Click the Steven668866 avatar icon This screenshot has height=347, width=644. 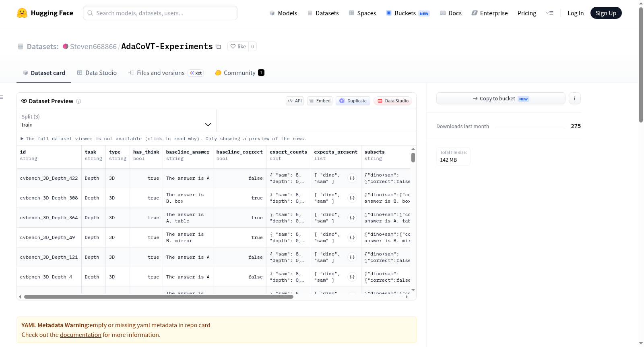click(66, 46)
